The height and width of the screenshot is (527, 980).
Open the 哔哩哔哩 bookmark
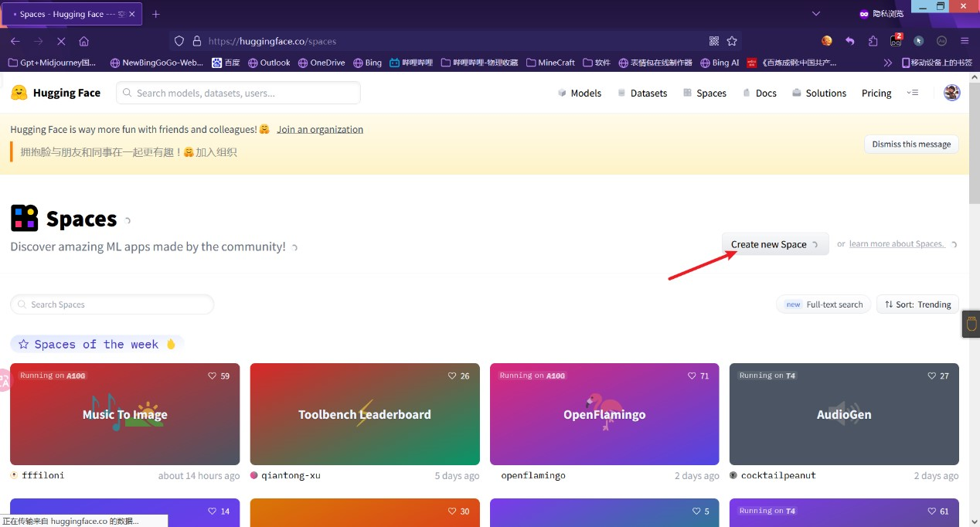pyautogui.click(x=411, y=63)
